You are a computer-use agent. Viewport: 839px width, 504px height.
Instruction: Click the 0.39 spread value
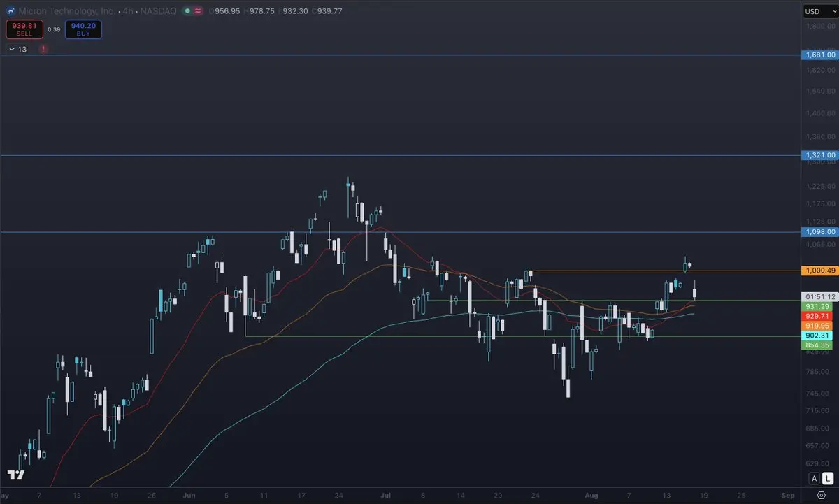[x=54, y=29]
